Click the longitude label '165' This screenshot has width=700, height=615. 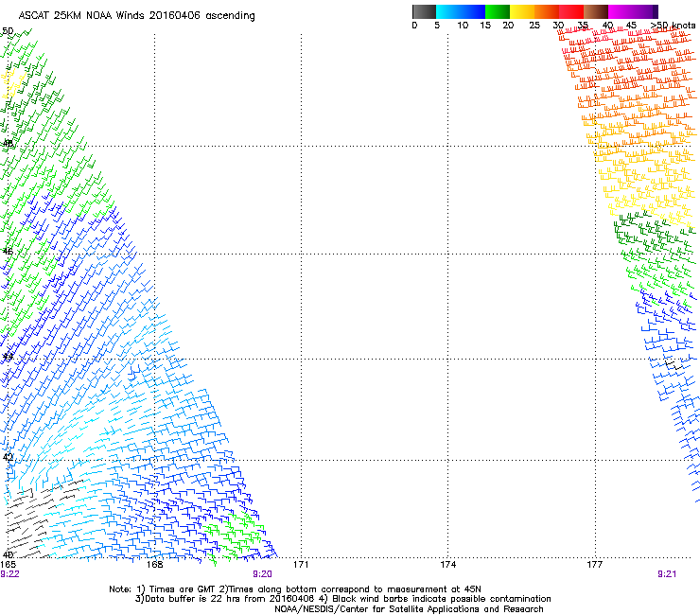pos(8,565)
